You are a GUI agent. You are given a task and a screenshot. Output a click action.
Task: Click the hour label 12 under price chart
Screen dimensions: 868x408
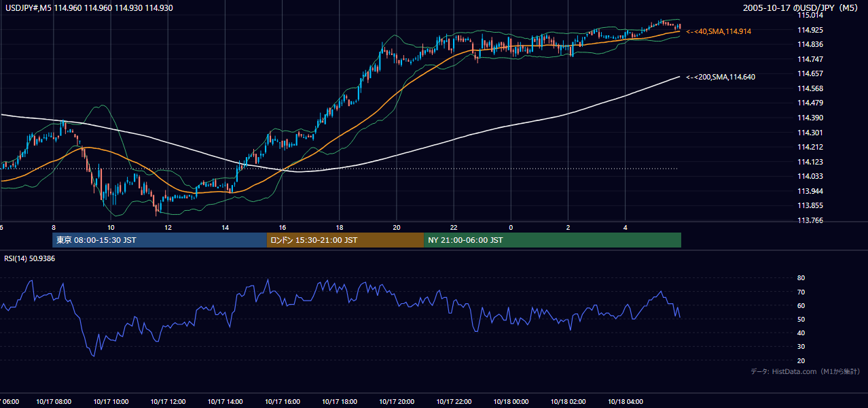168,227
